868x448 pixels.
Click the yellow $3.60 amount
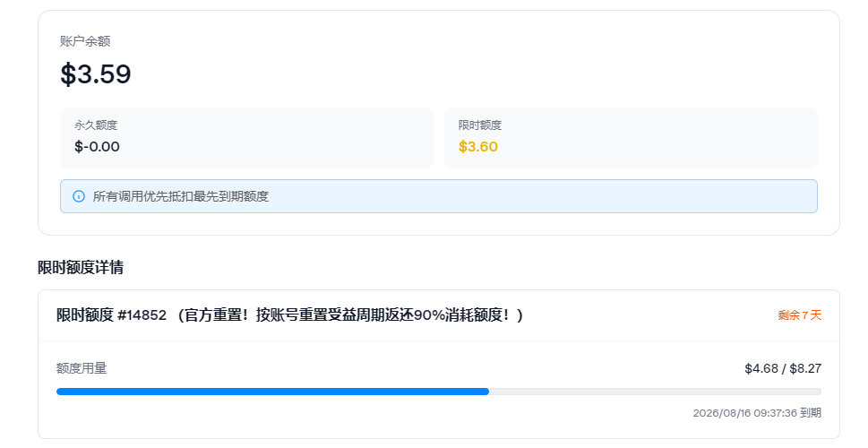[x=478, y=147]
